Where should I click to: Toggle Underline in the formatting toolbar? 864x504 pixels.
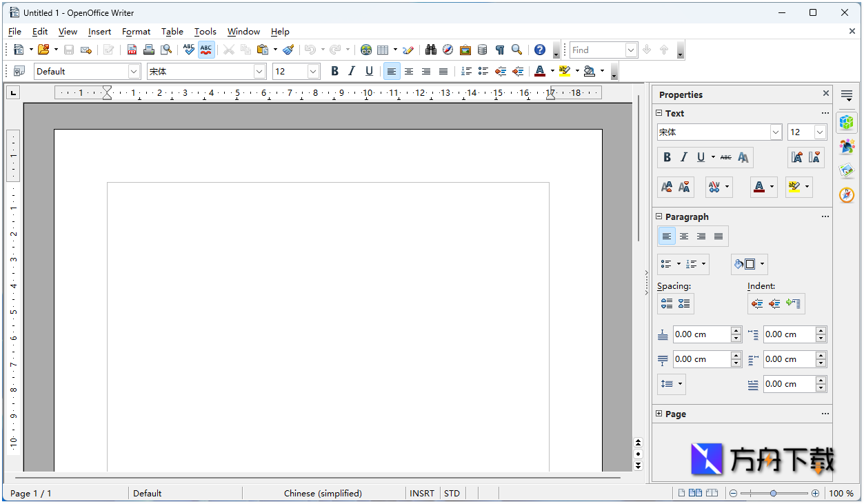369,71
